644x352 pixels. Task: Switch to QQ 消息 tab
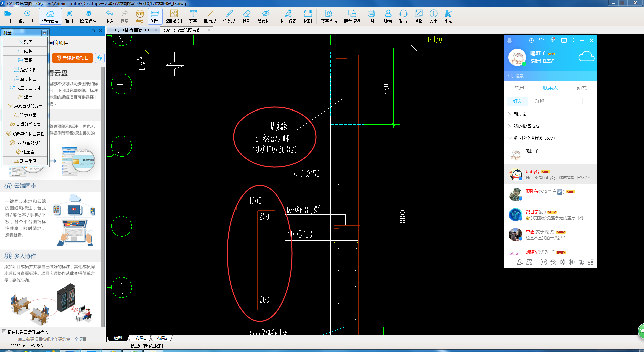pyautogui.click(x=519, y=88)
